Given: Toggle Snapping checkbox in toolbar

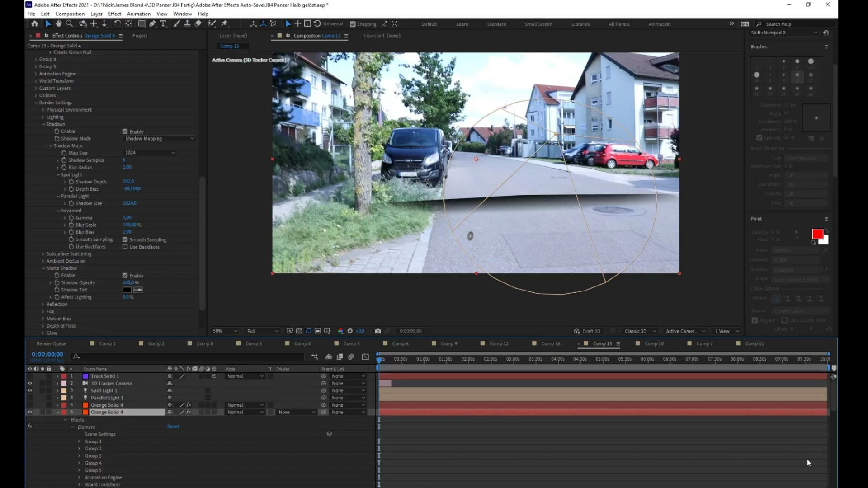Looking at the screenshot, I should 353,24.
